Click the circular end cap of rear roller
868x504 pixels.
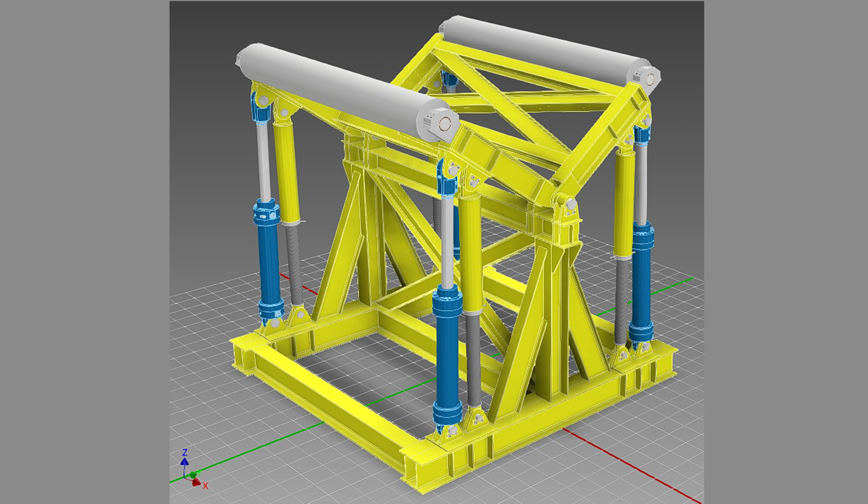click(x=650, y=79)
